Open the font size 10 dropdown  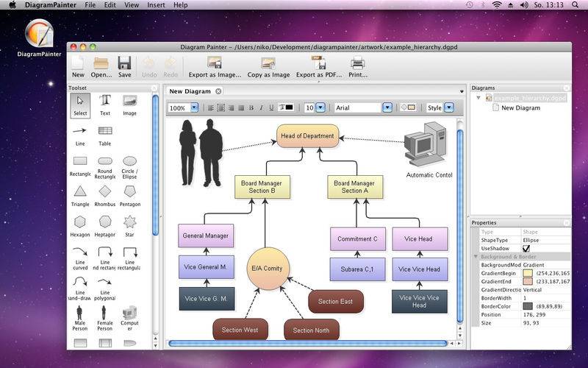[320, 107]
